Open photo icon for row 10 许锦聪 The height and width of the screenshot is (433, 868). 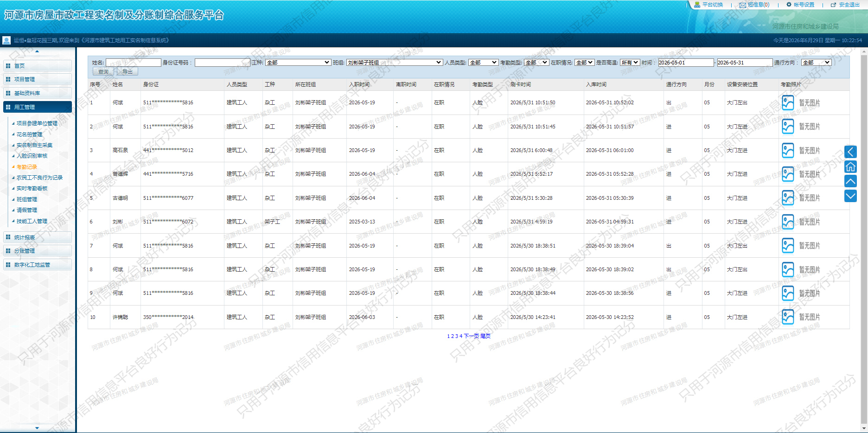coord(788,317)
